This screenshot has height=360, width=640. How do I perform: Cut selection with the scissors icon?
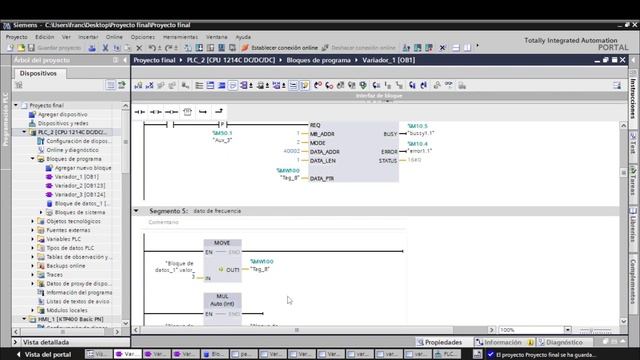point(105,48)
